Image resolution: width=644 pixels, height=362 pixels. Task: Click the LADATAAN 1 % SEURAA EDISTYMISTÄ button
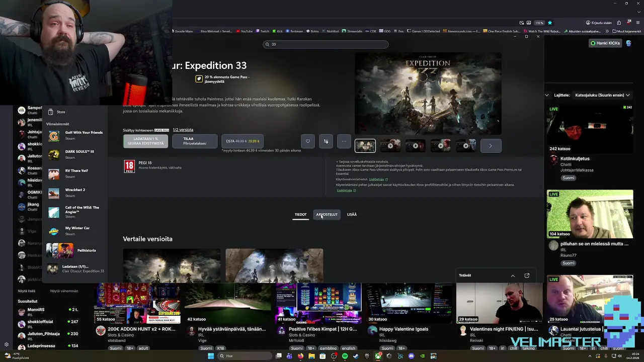(x=145, y=141)
